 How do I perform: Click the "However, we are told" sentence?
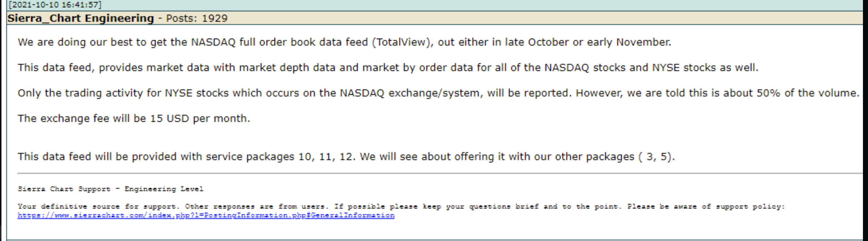(x=717, y=93)
